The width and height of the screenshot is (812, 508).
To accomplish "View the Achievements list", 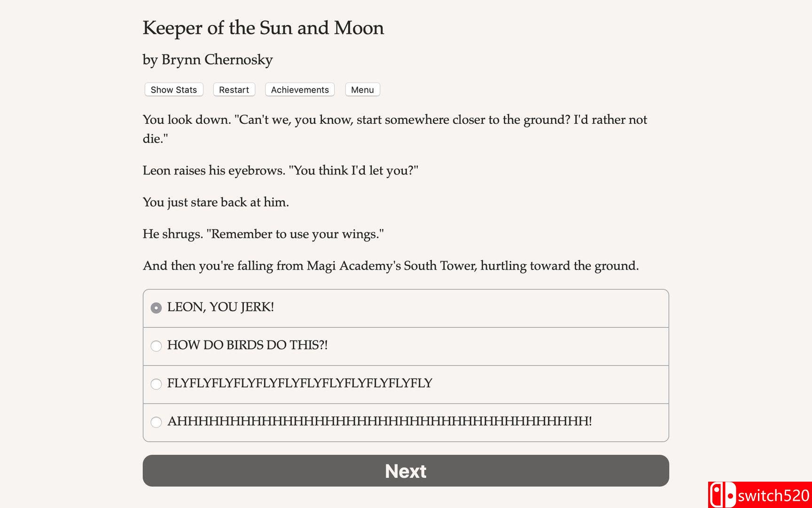I will [x=300, y=90].
